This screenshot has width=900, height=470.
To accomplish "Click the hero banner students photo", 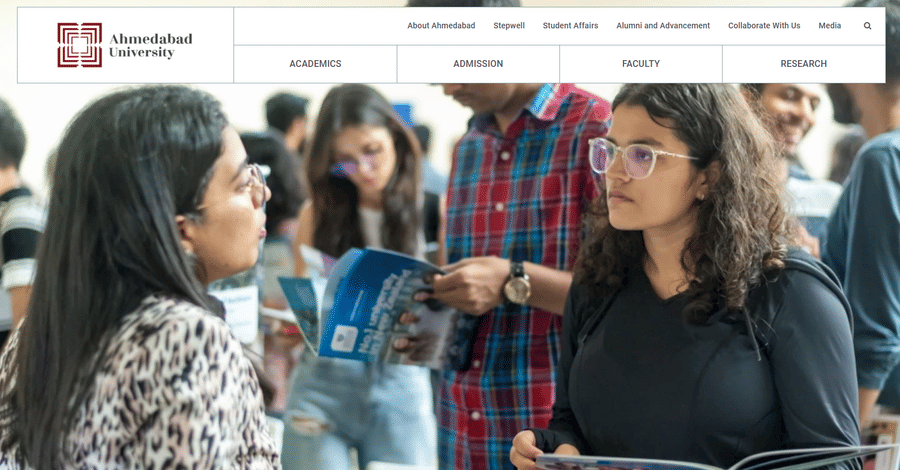I will tap(450, 277).
